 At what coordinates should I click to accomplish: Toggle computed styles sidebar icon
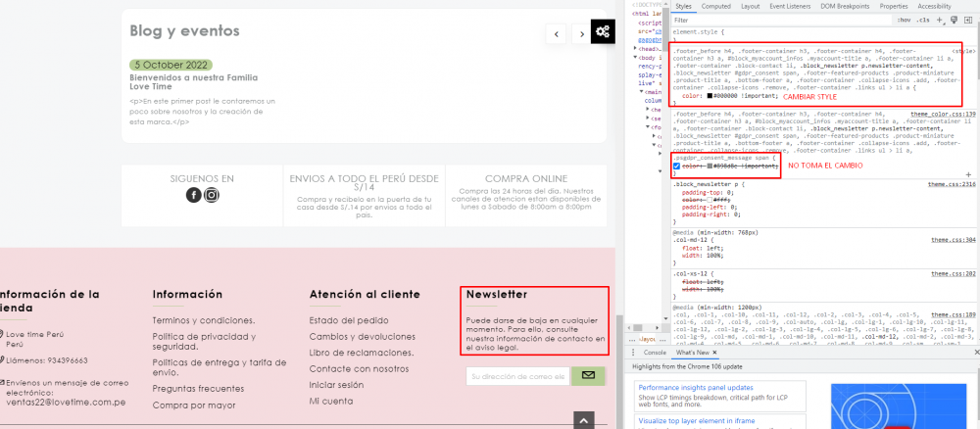click(968, 20)
